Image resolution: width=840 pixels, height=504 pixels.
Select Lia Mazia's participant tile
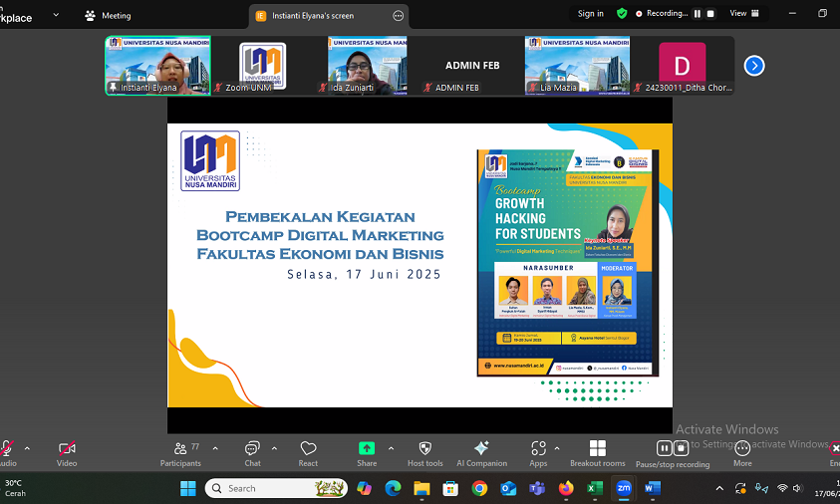[x=577, y=66]
